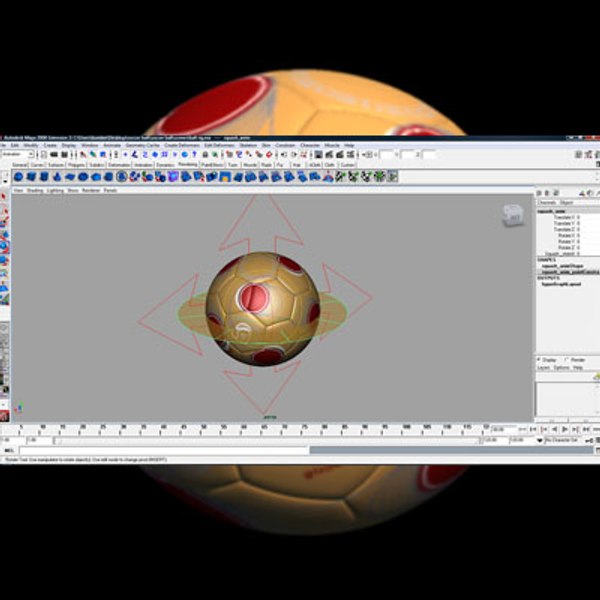Open viewport Lighting panel menu
The image size is (600, 600).
[x=55, y=190]
